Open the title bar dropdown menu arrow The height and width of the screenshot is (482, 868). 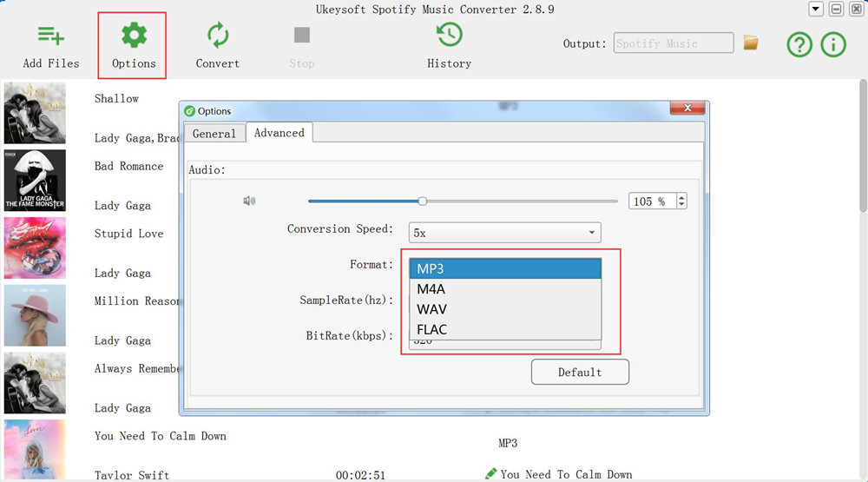(x=816, y=9)
